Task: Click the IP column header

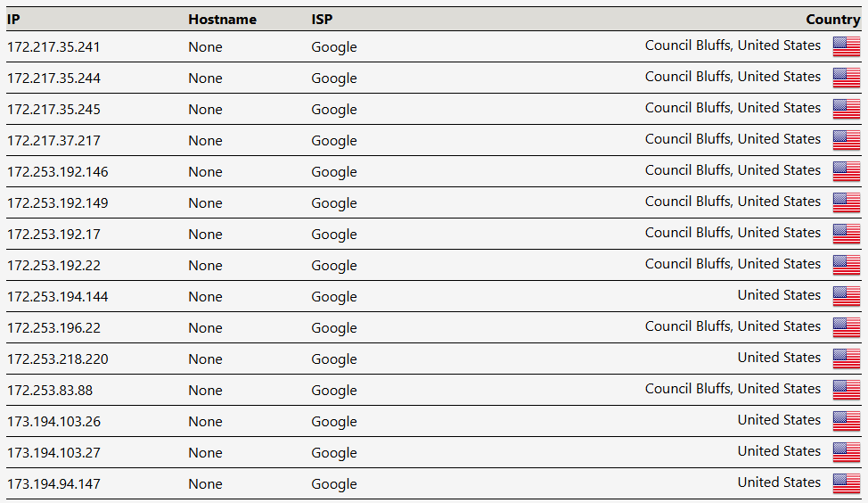Action: (x=13, y=19)
